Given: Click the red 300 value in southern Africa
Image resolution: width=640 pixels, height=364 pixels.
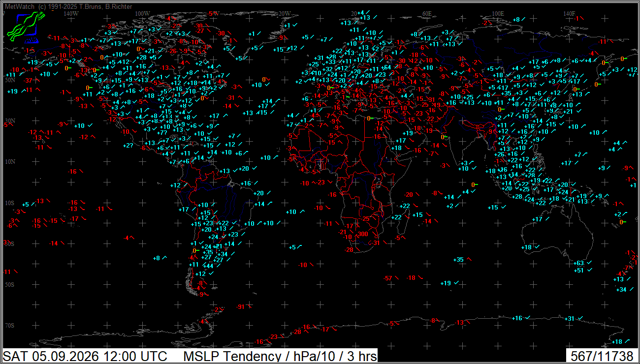Looking at the screenshot, I should (x=363, y=234).
